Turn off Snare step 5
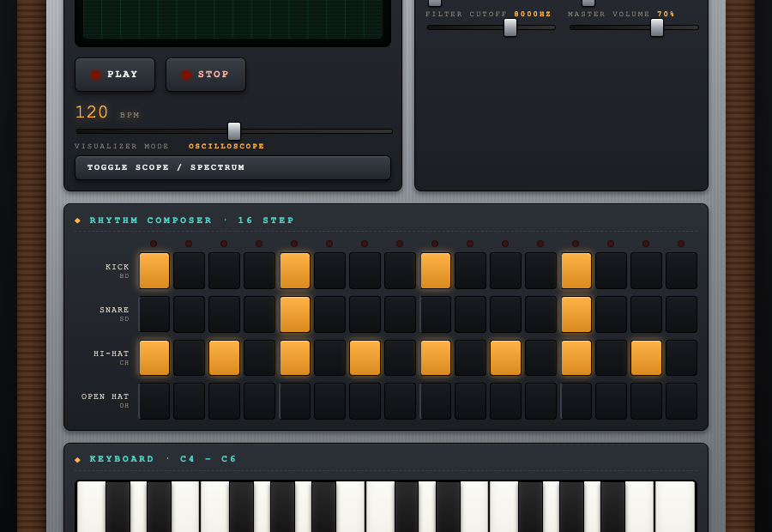The width and height of the screenshot is (772, 532). [x=295, y=314]
